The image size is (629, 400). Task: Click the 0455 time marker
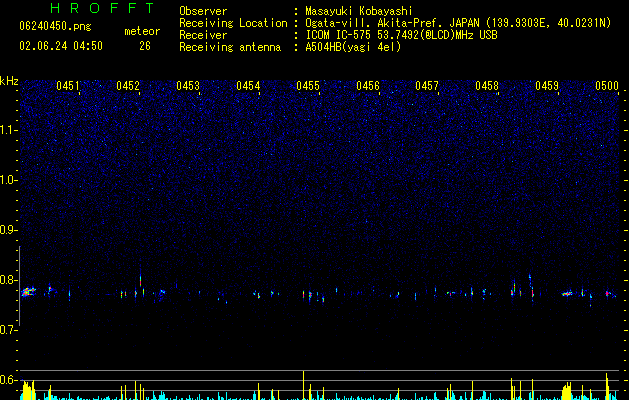[x=308, y=86]
